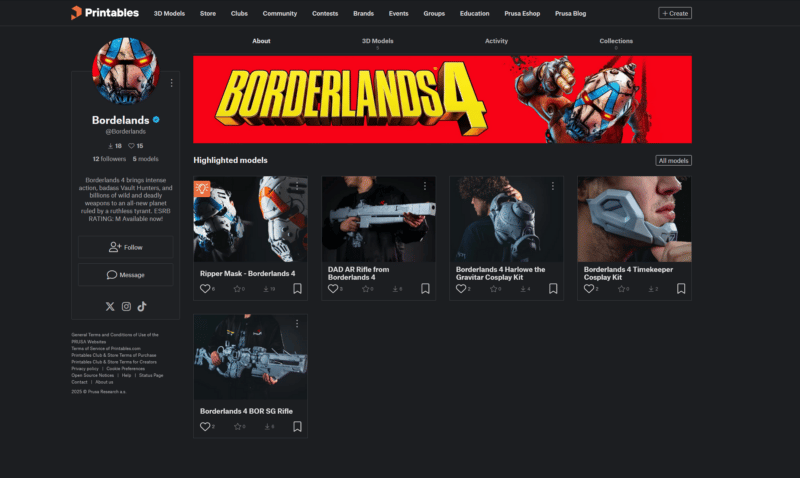Bookmark the Timekeeper Cosplay Kit model
The image size is (800, 478).
point(681,289)
